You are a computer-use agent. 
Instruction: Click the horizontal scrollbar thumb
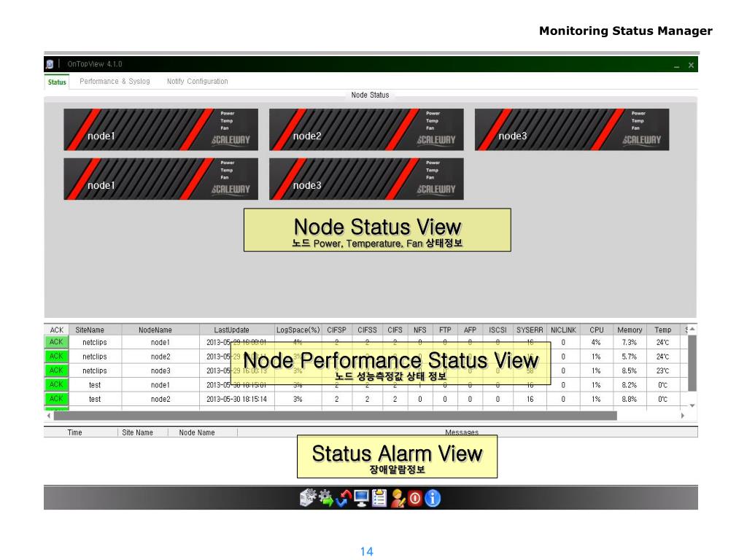336,416
